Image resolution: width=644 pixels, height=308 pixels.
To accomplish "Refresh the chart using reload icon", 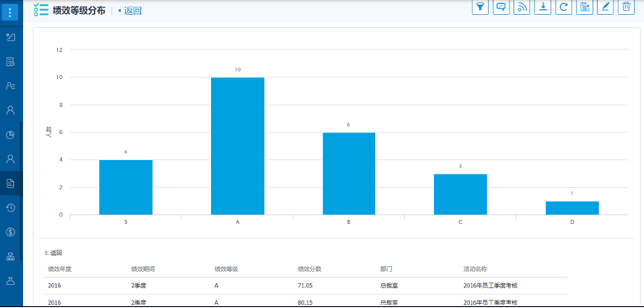I will [x=564, y=7].
